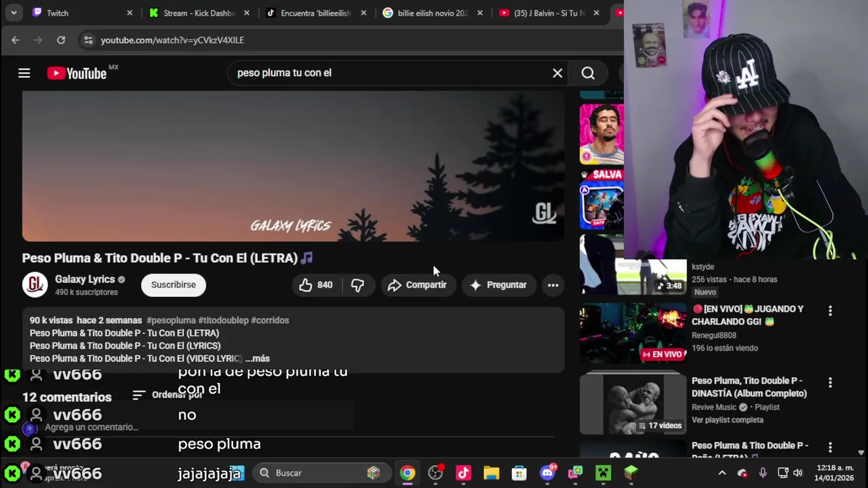The height and width of the screenshot is (488, 868).
Task: Click the YouTube search magnifier button
Action: point(588,73)
